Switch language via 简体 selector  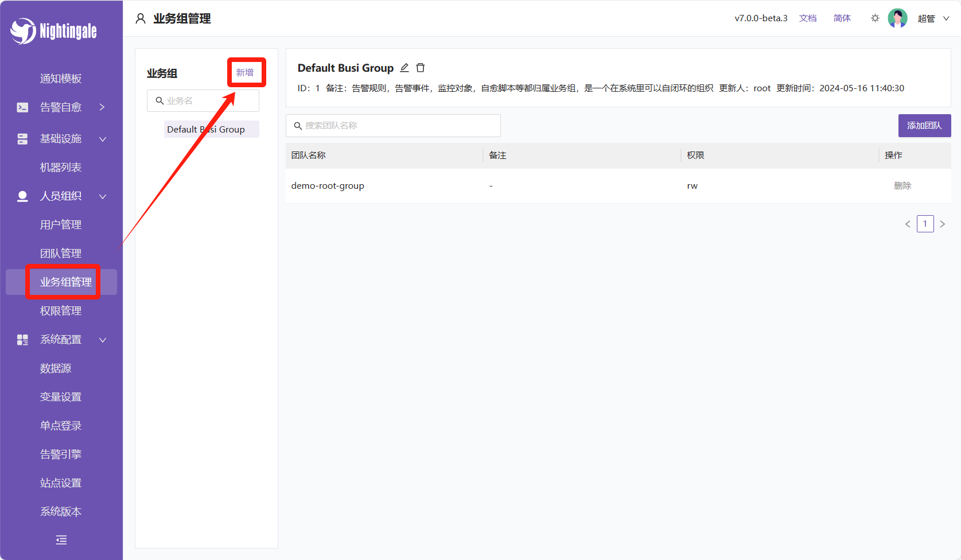(842, 18)
